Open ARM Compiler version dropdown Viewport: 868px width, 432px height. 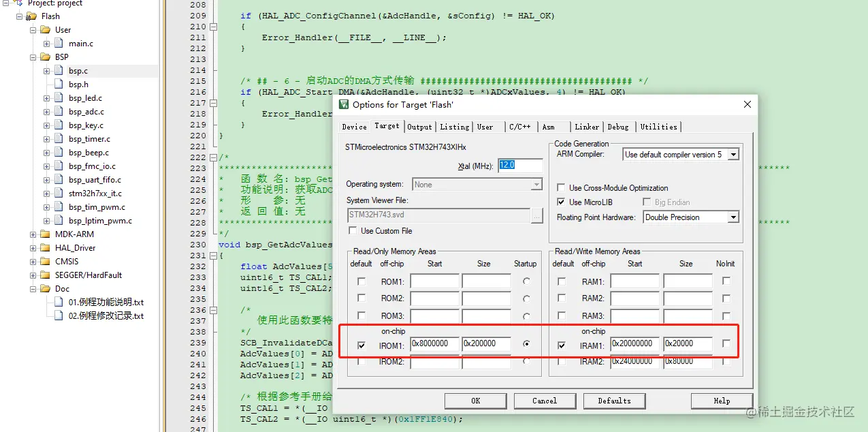[733, 155]
